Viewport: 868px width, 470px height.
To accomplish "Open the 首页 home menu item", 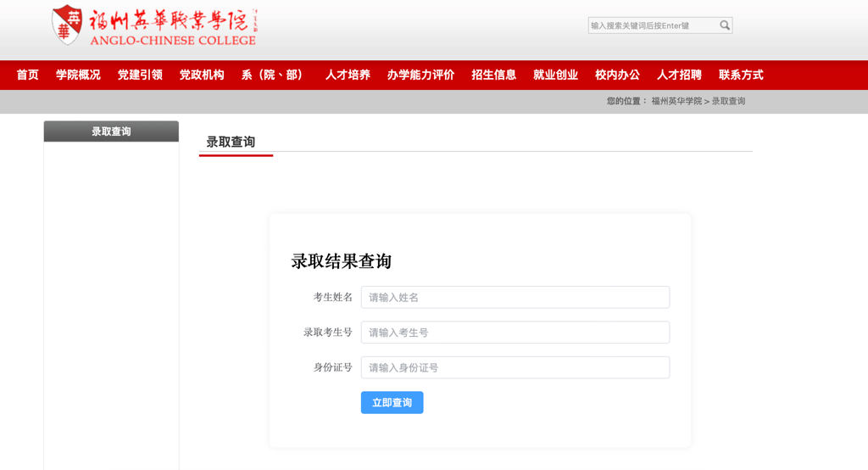I will click(28, 75).
